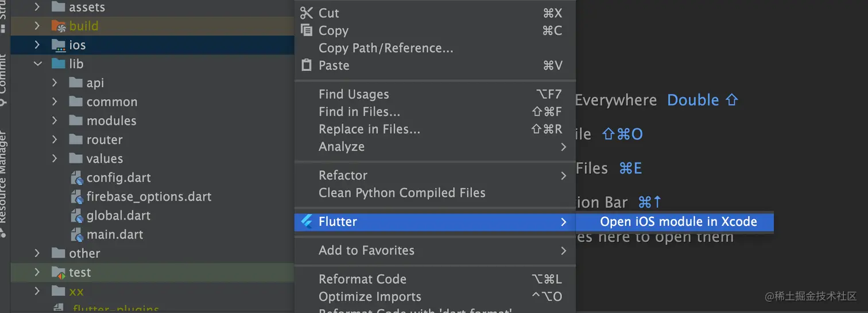Click the ios folder icon
The width and height of the screenshot is (868, 313).
[x=59, y=45]
